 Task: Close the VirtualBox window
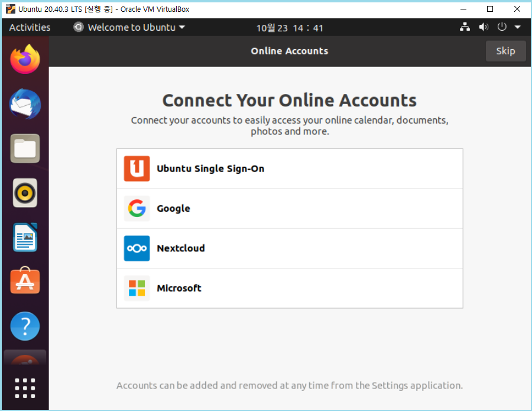pyautogui.click(x=517, y=9)
